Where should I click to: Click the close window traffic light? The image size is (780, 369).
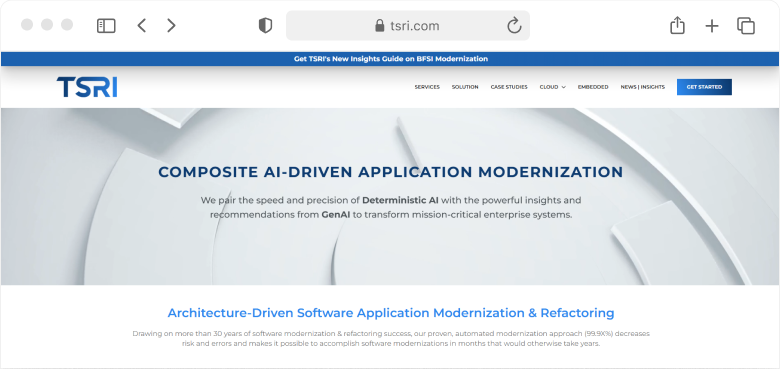[27, 25]
